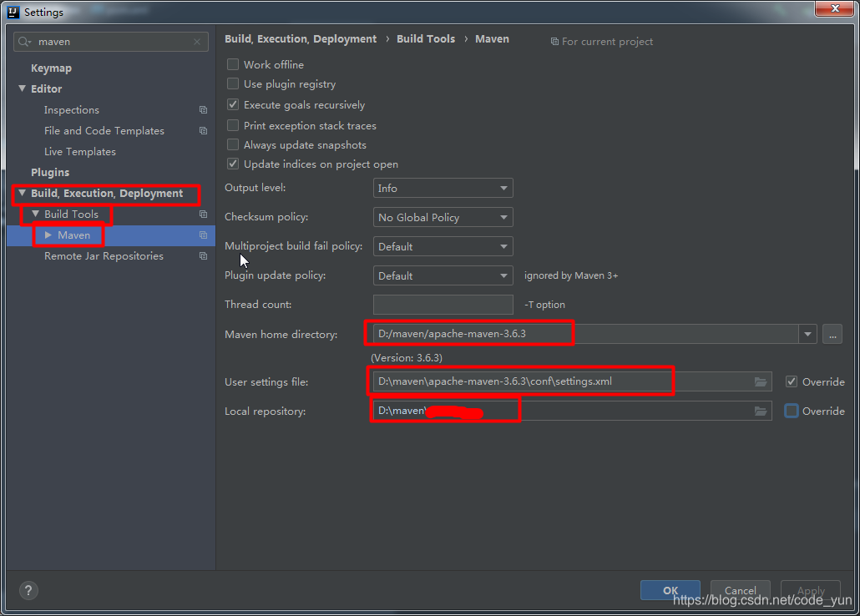Enable Print exception stack traces
860x616 pixels.
click(x=233, y=125)
